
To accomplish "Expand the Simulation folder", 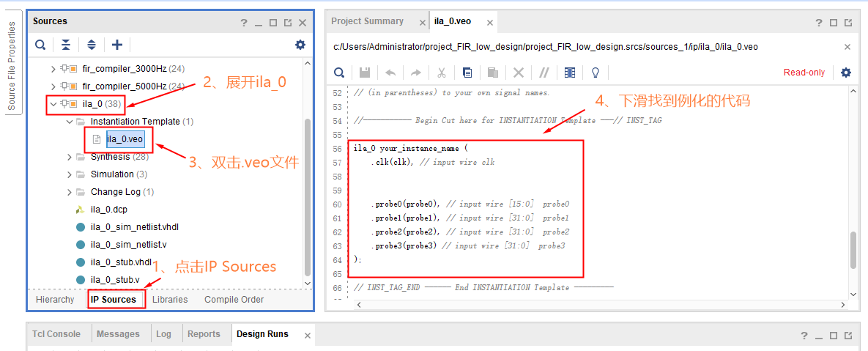I will [x=70, y=174].
